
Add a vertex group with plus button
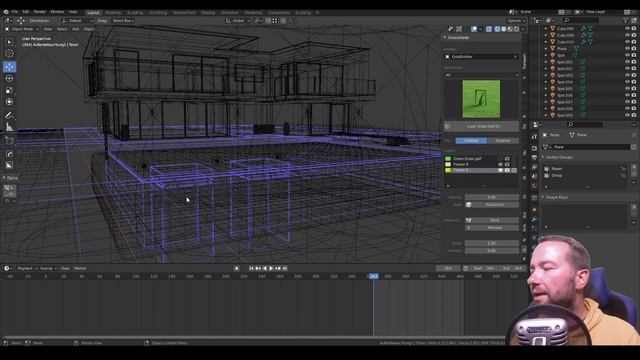(x=634, y=167)
